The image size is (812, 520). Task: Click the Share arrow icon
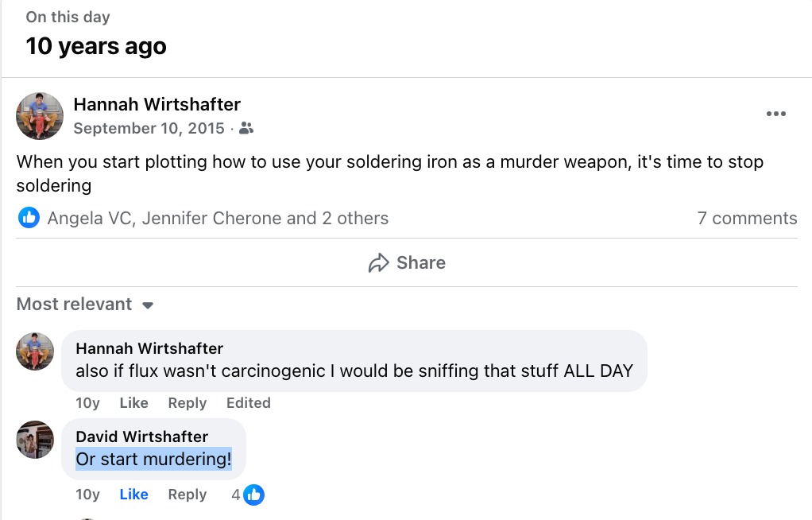tap(378, 263)
